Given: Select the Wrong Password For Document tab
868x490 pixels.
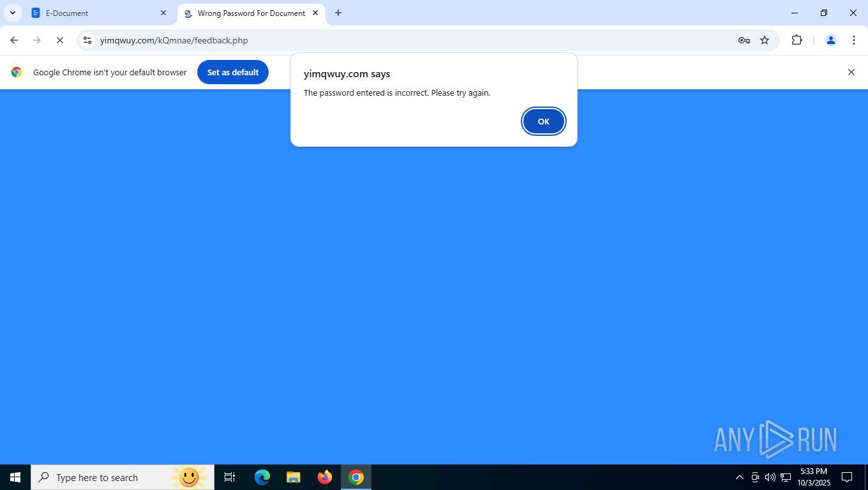Looking at the screenshot, I should 251,13.
